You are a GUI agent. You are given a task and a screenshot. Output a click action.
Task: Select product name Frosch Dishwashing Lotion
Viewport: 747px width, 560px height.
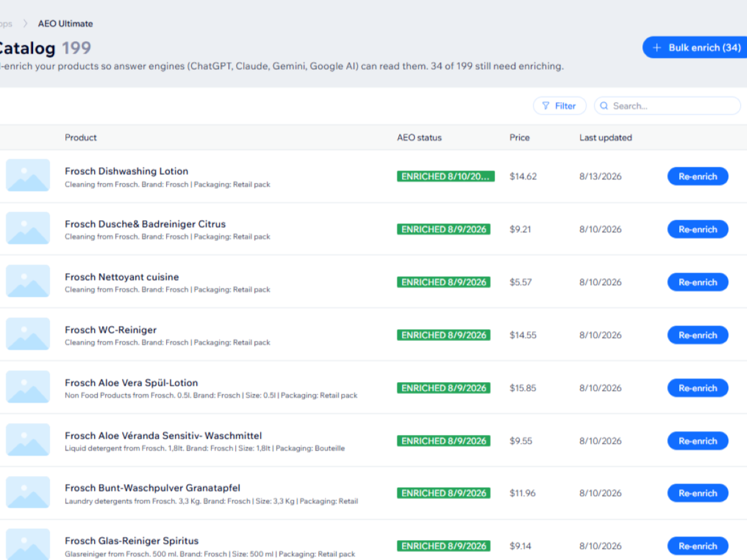point(126,171)
